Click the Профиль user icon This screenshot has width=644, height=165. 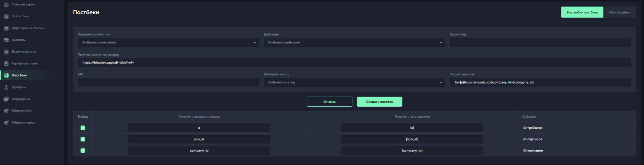[6, 87]
